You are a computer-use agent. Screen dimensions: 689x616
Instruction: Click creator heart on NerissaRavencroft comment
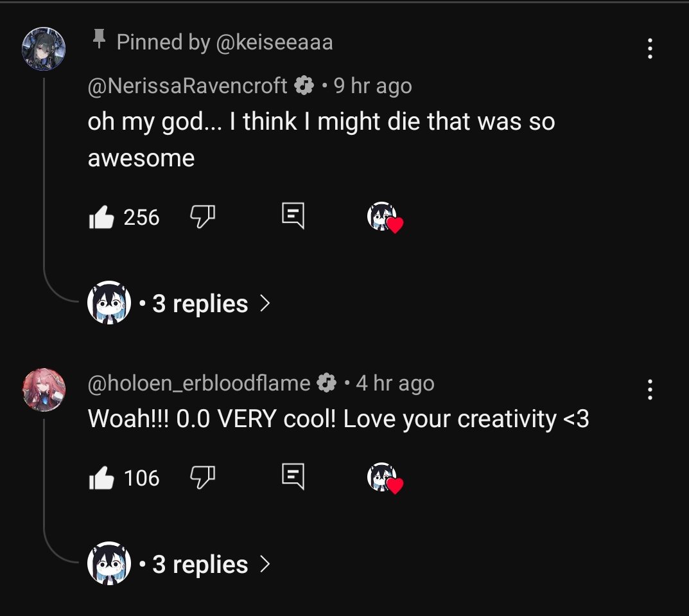point(385,218)
